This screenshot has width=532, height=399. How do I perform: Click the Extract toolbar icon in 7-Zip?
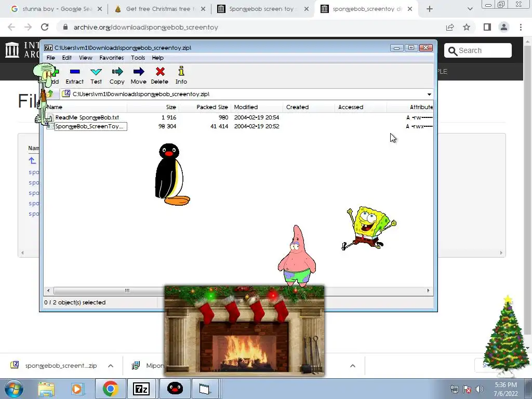(x=75, y=76)
